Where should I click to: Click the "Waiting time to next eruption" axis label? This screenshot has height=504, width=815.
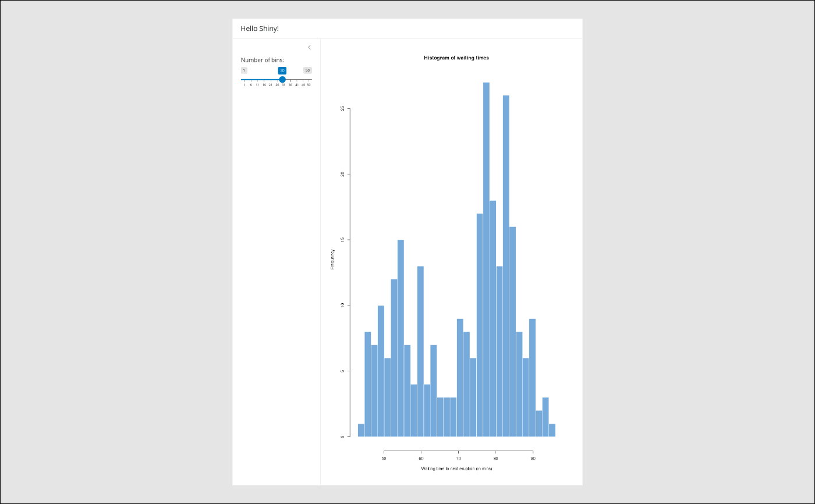point(456,468)
